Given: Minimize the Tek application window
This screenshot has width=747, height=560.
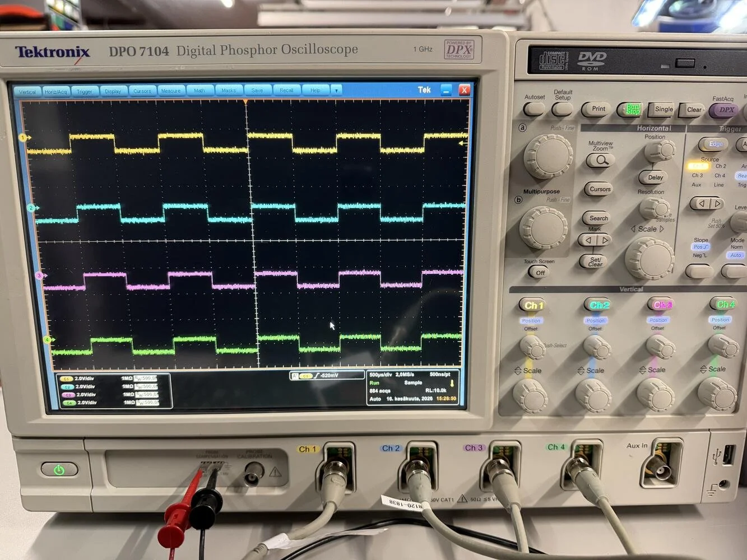Looking at the screenshot, I should (447, 90).
